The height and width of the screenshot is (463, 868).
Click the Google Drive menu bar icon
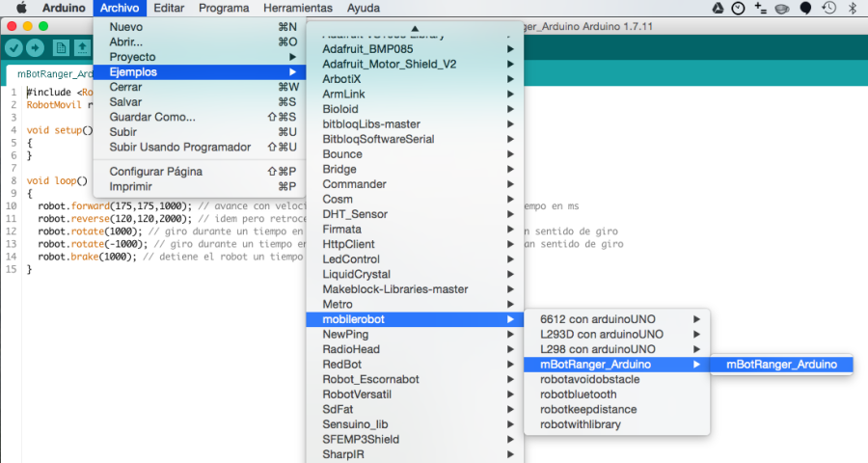click(718, 8)
